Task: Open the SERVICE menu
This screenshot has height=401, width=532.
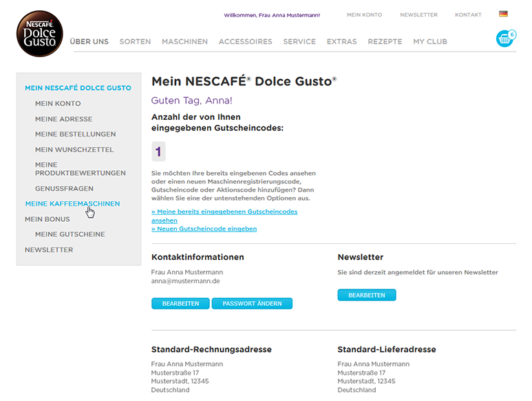Action: [x=299, y=41]
